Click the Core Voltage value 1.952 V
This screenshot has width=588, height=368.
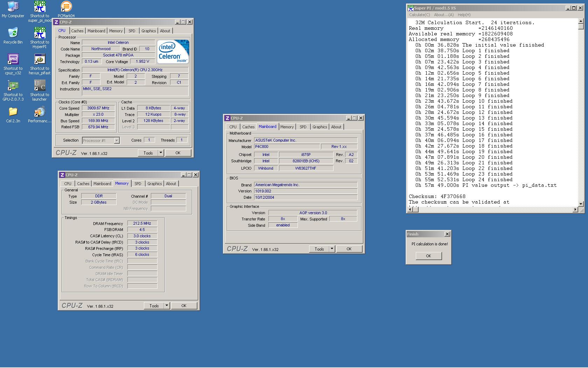pos(142,61)
